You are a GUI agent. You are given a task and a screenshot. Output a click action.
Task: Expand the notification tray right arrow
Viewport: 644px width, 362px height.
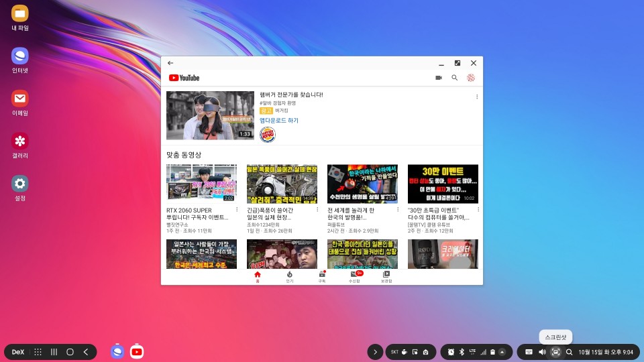pos(375,352)
